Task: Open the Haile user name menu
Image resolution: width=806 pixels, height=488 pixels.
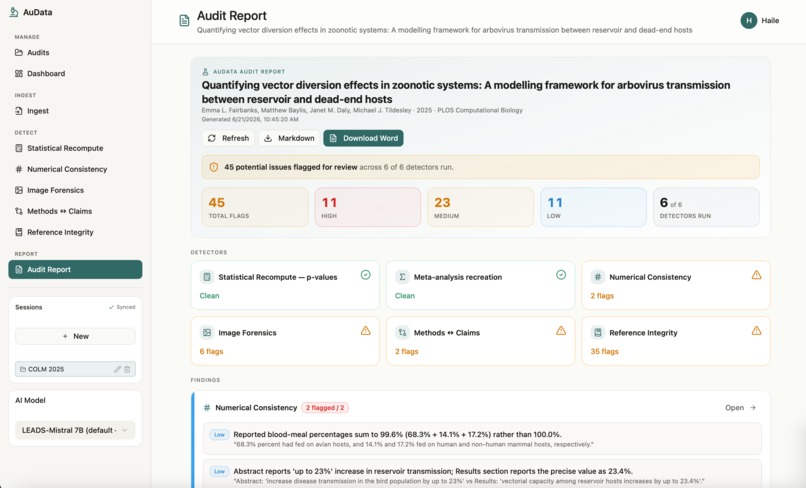Action: (770, 21)
